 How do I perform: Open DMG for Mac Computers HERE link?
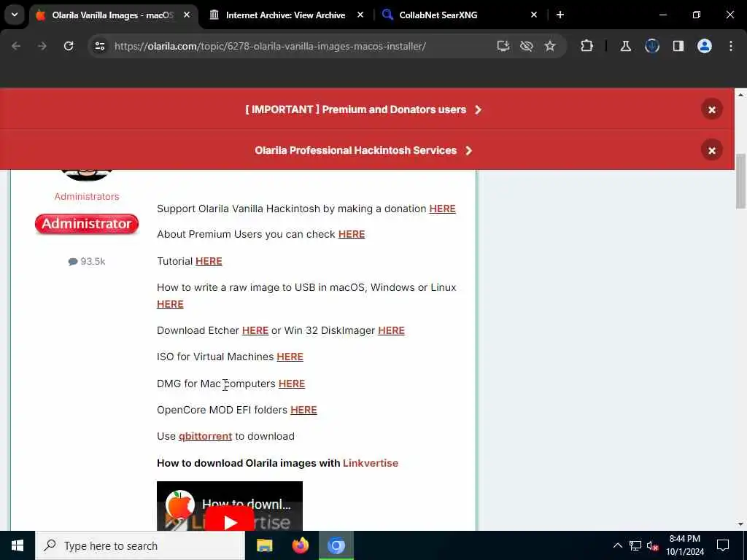coord(292,384)
